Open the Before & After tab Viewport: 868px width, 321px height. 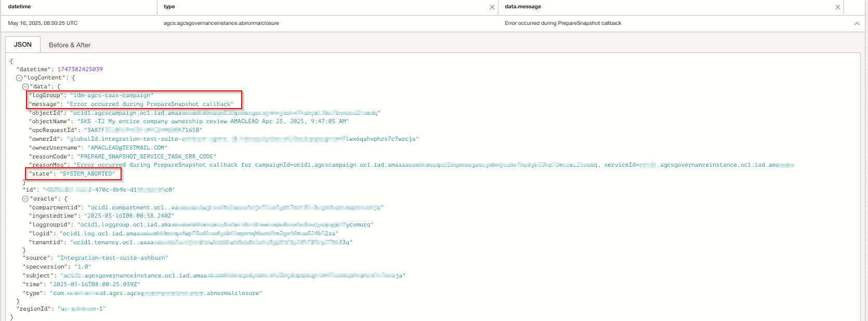pos(70,45)
